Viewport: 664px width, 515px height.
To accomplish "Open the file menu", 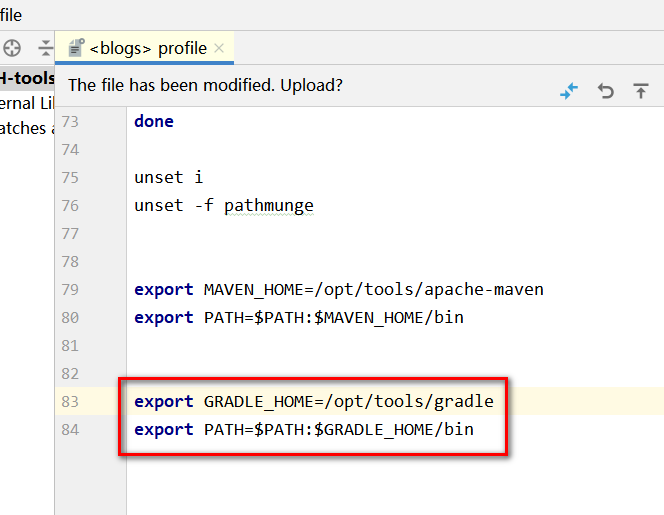I will click(x=11, y=15).
